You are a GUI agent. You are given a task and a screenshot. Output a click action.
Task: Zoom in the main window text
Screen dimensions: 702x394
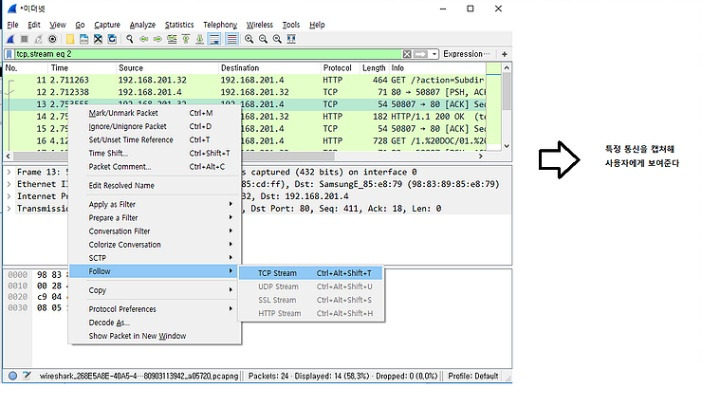point(249,39)
